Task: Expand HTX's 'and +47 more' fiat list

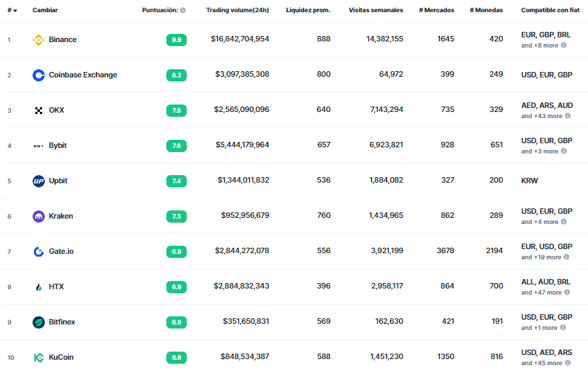Action: point(542,293)
